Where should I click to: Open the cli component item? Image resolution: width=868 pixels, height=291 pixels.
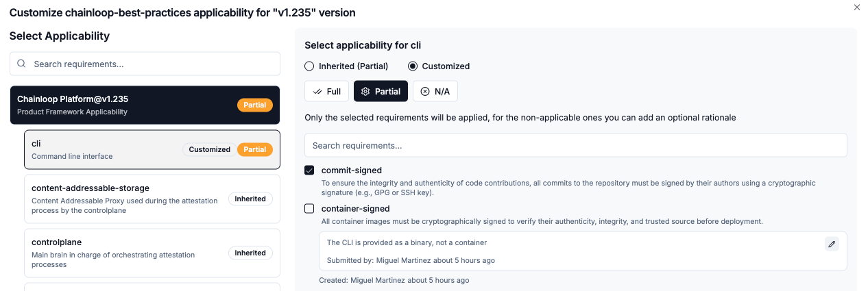[103, 149]
